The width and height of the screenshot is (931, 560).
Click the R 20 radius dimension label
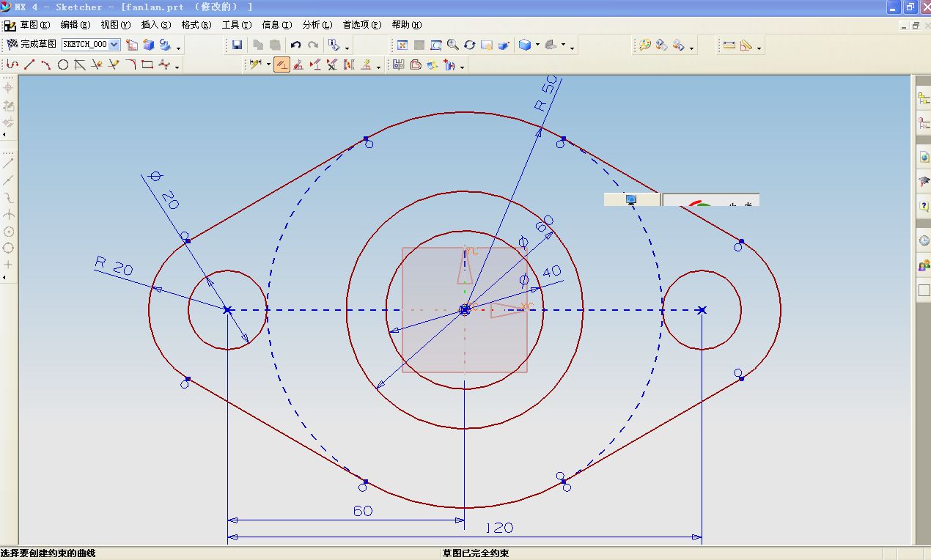pos(114,265)
